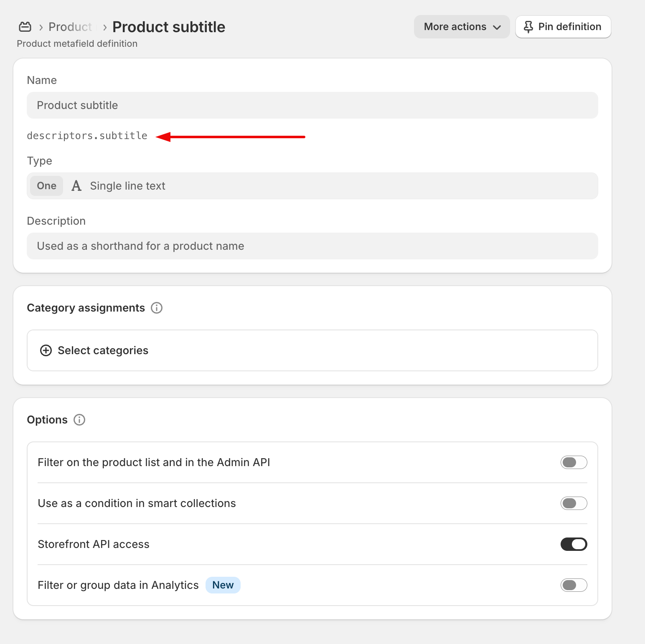Turn on Filter or group data in Analytics
645x644 pixels.
point(574,585)
